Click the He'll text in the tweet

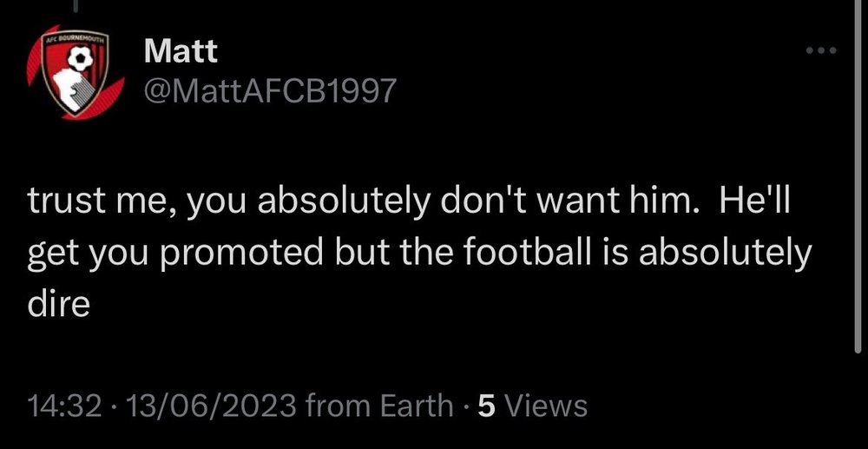[754, 202]
